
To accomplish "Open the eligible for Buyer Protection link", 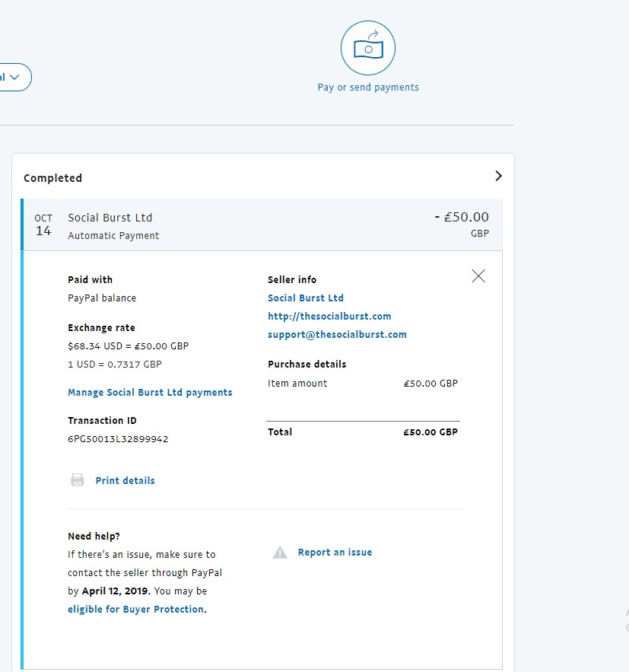I will pyautogui.click(x=135, y=610).
